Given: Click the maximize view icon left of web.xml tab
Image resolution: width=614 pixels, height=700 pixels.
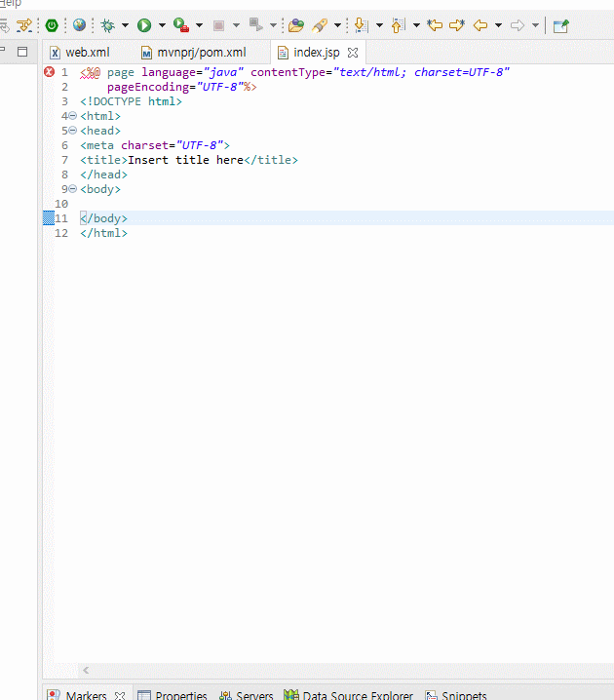Looking at the screenshot, I should [x=22, y=52].
